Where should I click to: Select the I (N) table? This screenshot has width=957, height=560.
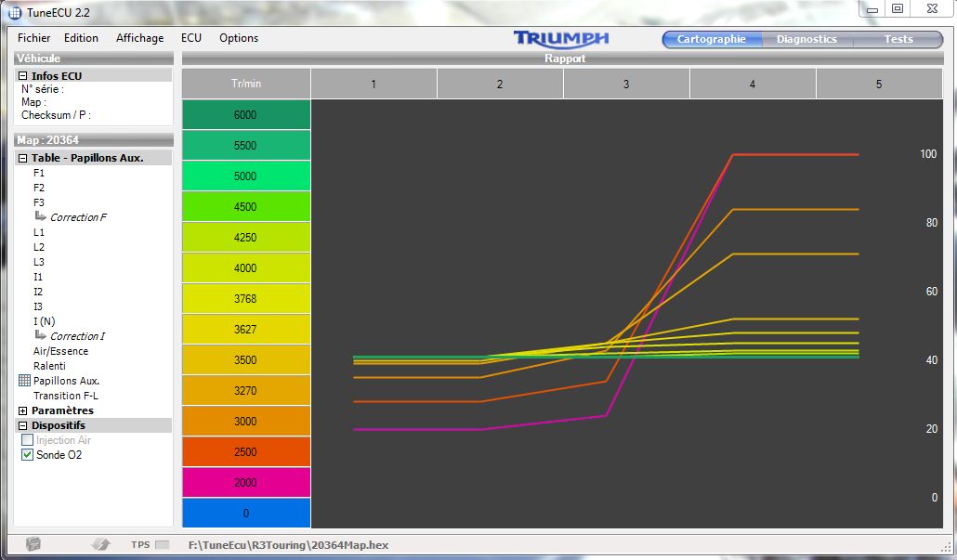click(44, 321)
